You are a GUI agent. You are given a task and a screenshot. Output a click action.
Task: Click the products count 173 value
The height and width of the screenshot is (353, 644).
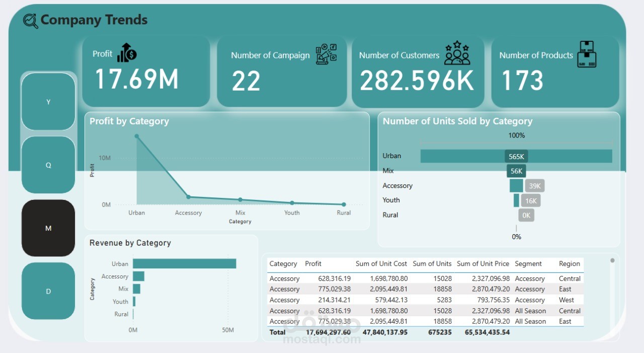(x=522, y=81)
